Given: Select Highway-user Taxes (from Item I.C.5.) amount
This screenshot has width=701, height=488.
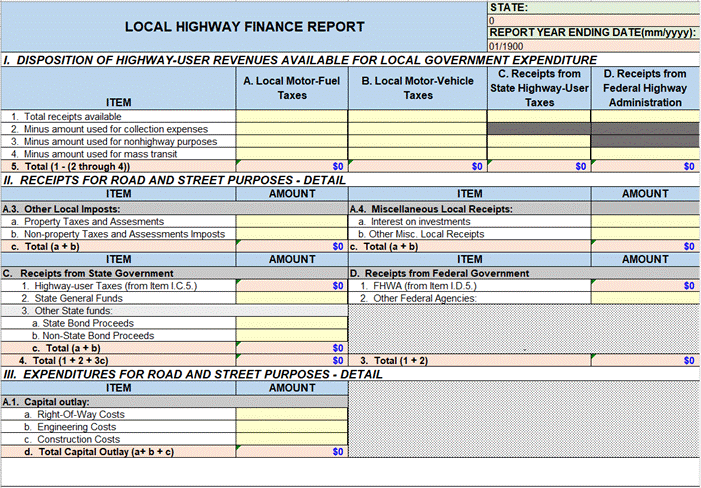Looking at the screenshot, I should point(291,286).
